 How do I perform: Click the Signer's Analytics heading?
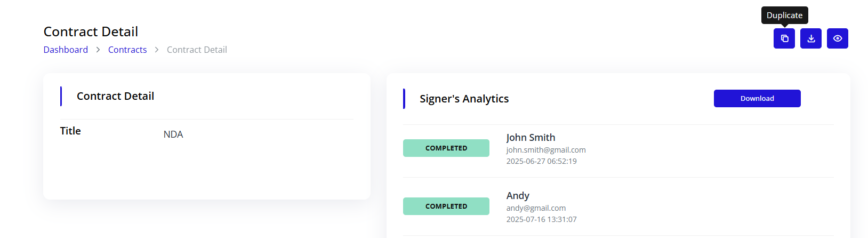click(464, 99)
